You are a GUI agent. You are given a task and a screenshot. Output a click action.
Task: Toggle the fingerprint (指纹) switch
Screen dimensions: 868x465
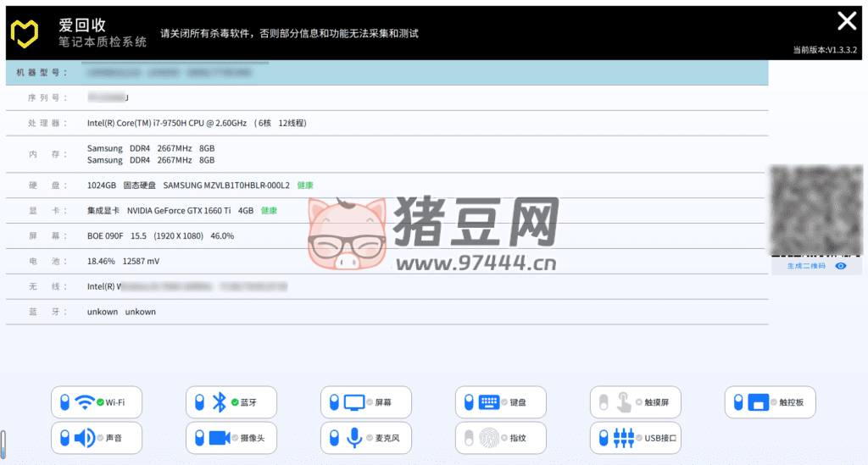[x=468, y=438]
